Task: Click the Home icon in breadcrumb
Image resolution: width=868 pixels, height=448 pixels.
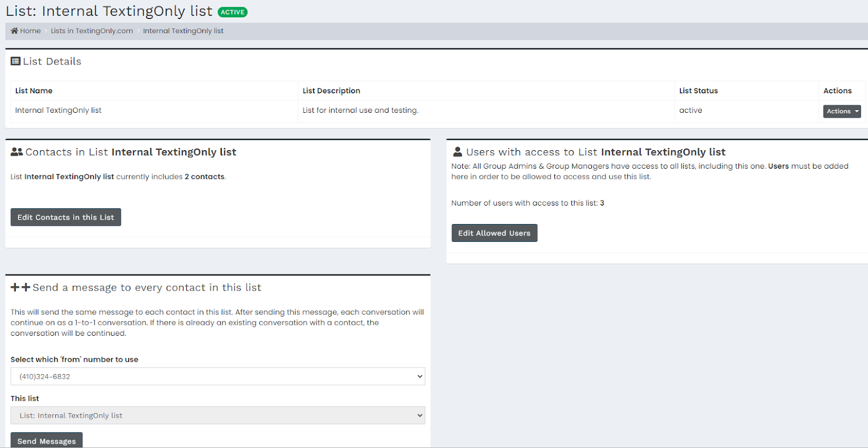Action: 15,31
